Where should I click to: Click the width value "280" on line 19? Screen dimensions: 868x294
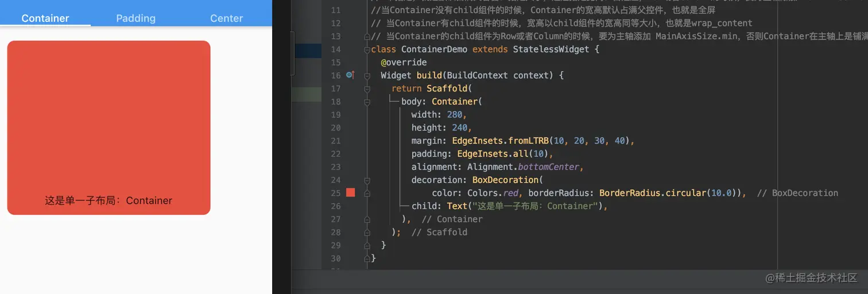tap(454, 114)
